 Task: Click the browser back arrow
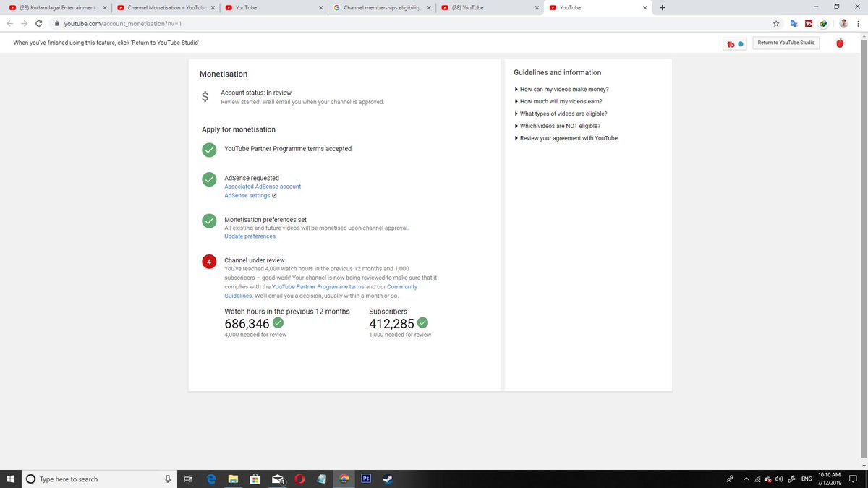click(x=10, y=23)
